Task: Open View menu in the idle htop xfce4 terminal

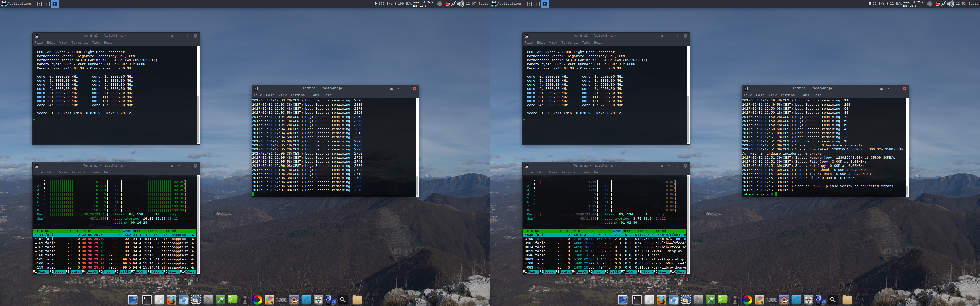Action: pyautogui.click(x=553, y=172)
